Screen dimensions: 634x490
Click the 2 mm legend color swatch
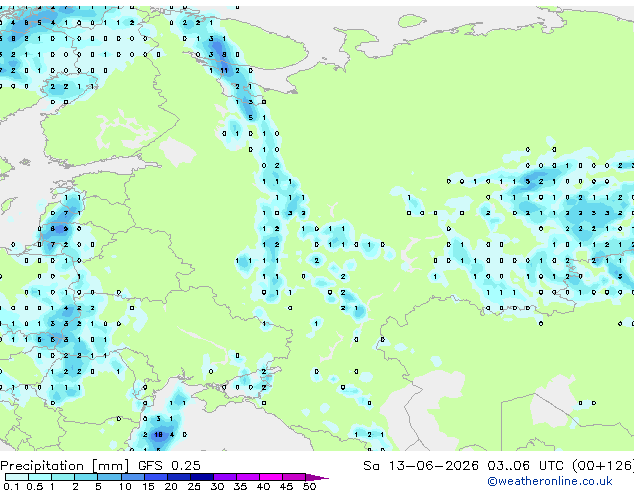(86, 477)
